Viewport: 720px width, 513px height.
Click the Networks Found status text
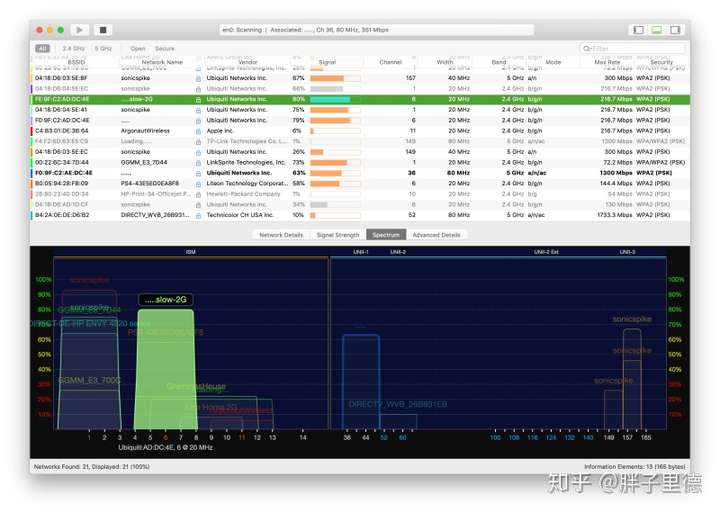coord(92,467)
